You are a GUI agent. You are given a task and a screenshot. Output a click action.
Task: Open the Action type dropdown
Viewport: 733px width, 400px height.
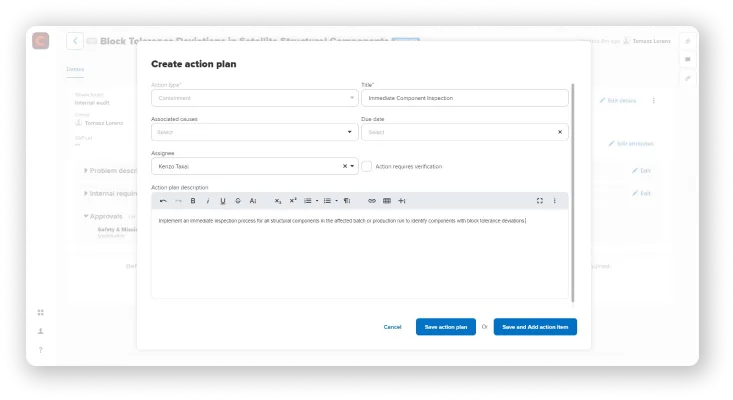tap(352, 98)
